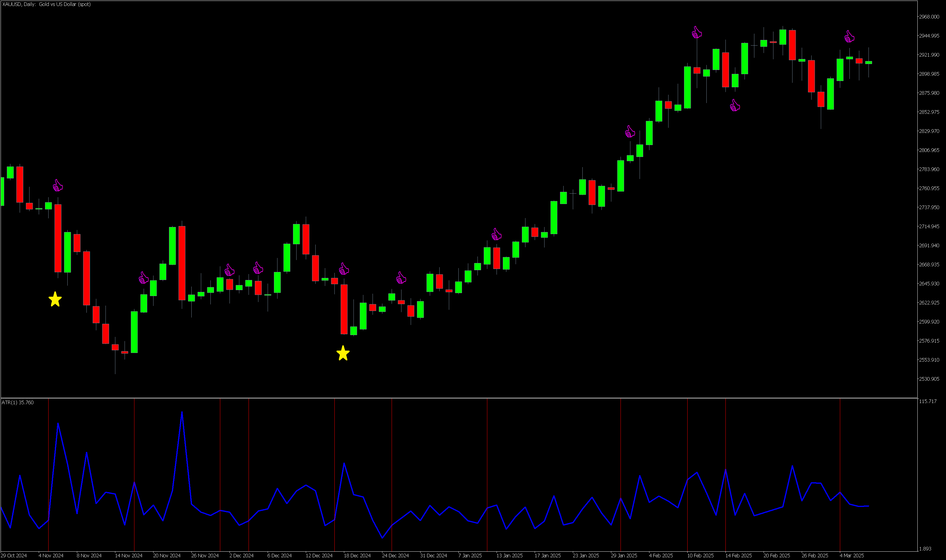The height and width of the screenshot is (560, 946).
Task: Click the '10 Feb 2025' date label
Action: coord(701,556)
